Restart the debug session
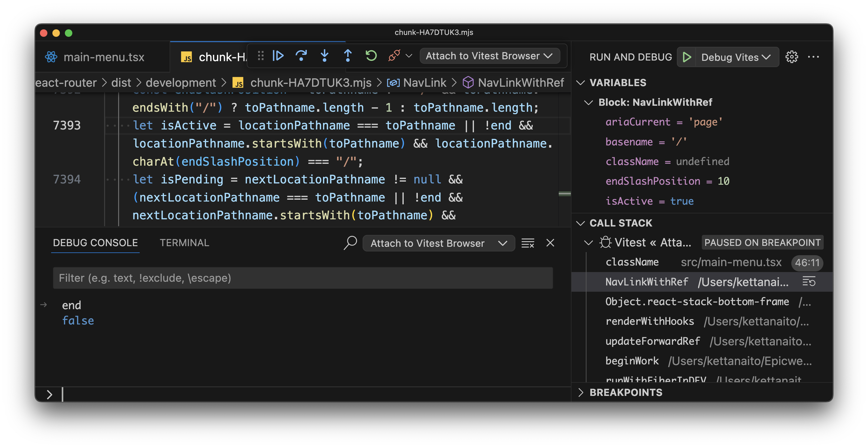Screen dimensions: 868x448 click(x=371, y=56)
